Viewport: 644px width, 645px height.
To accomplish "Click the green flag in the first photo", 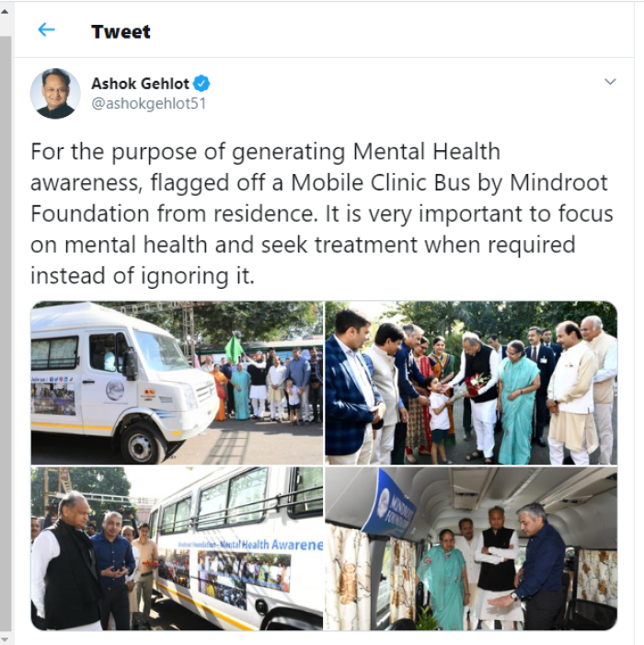I will click(x=234, y=348).
